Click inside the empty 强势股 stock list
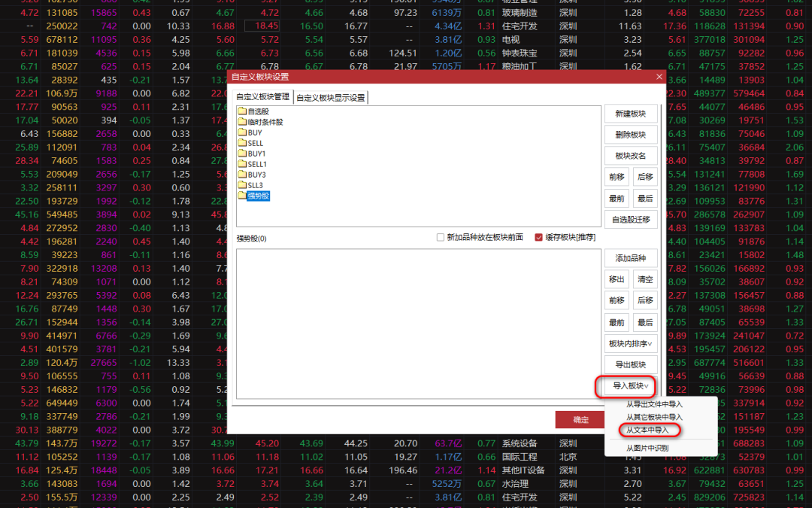The height and width of the screenshot is (508, 812). coord(417,324)
